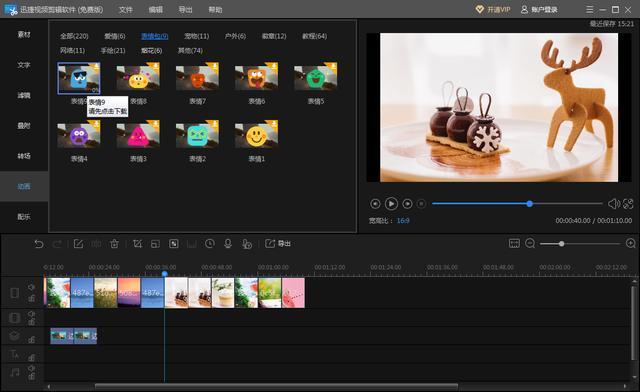640x392 pixels.
Task: Select the 网络(11) category
Action: click(72, 50)
